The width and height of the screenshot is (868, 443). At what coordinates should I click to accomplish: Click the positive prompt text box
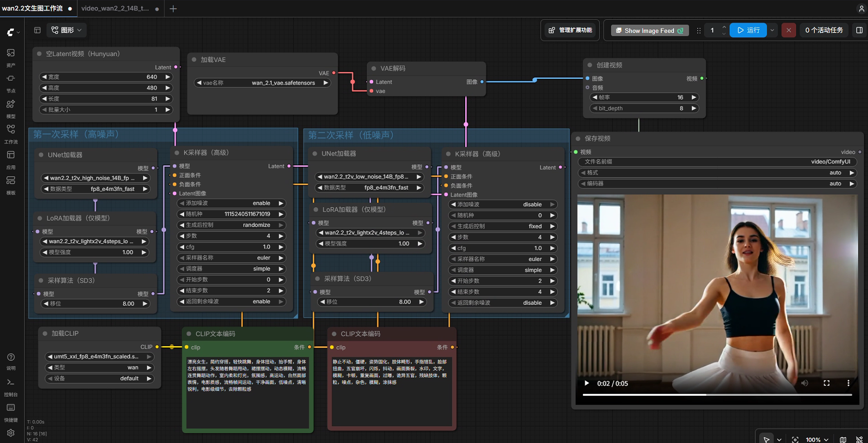(247, 392)
